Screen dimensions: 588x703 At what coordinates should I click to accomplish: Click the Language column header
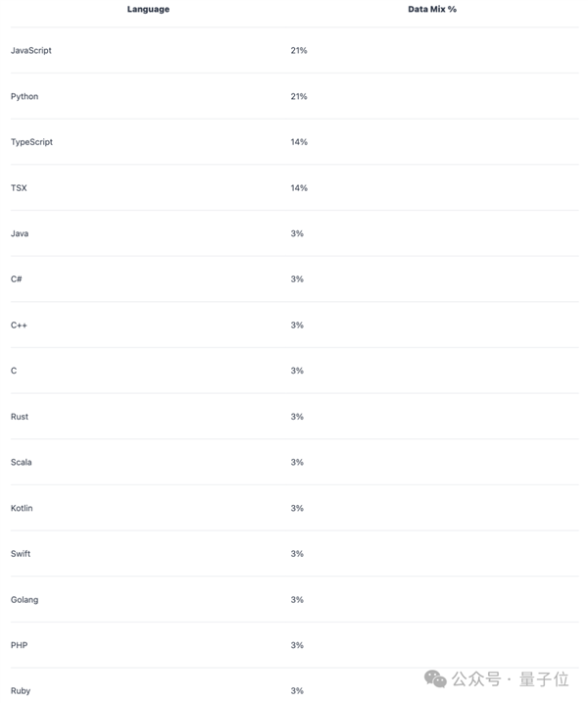[148, 9]
